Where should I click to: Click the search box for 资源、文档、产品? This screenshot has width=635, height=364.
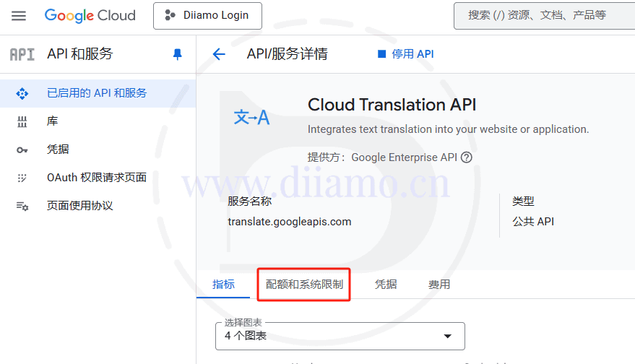click(x=542, y=15)
